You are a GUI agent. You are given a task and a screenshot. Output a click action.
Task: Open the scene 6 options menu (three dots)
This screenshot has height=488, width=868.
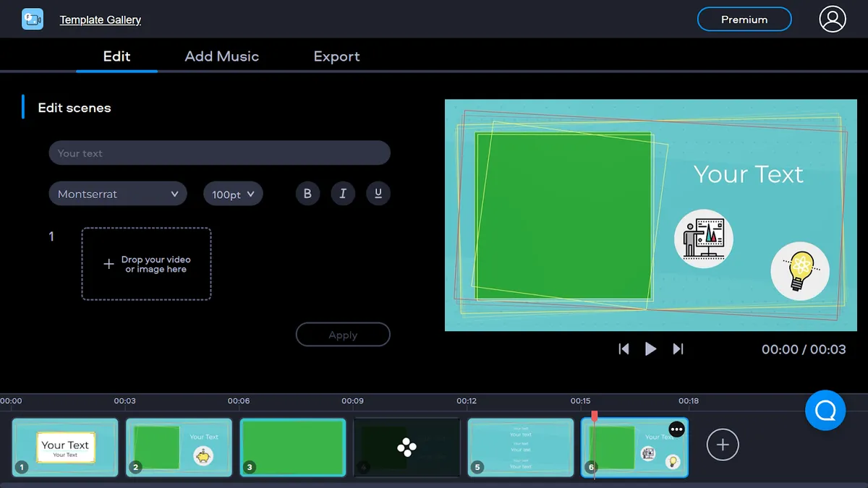[676, 429]
